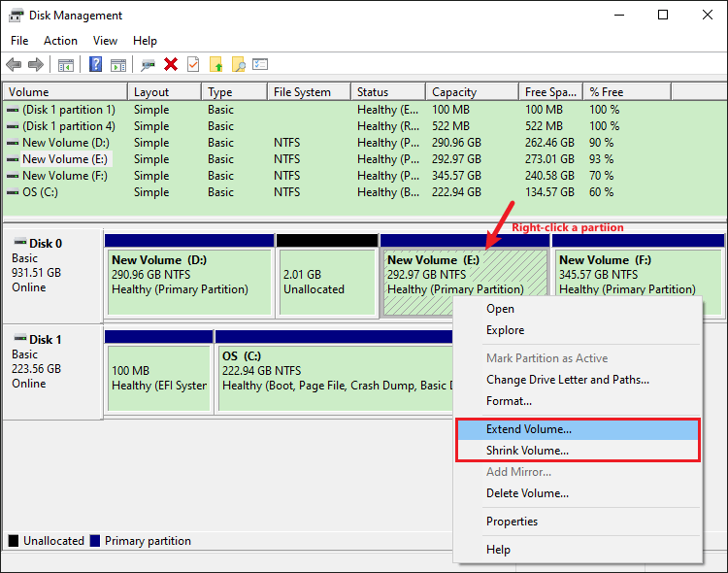The width and height of the screenshot is (728, 573).
Task: Choose Open from the context menu
Action: click(578, 309)
